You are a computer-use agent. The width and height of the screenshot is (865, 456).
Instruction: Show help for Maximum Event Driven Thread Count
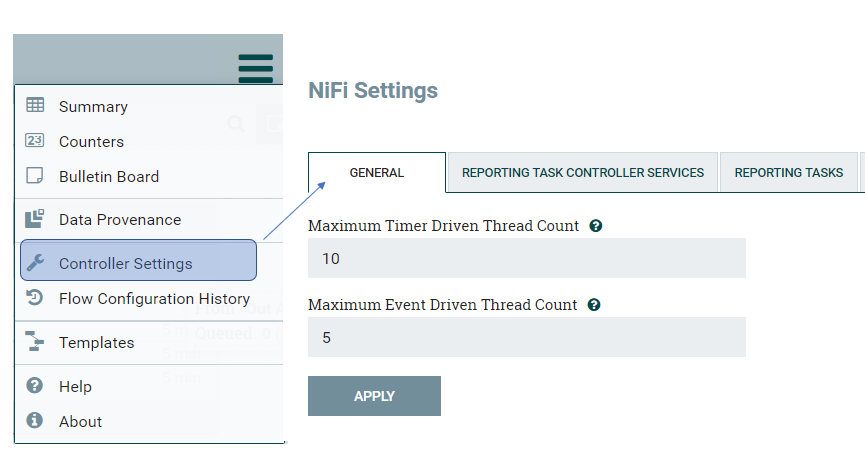(594, 305)
